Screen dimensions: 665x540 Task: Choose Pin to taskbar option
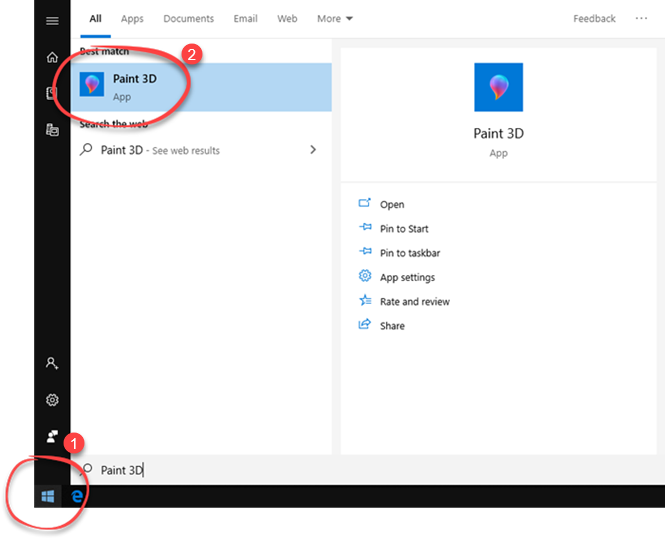(x=410, y=253)
